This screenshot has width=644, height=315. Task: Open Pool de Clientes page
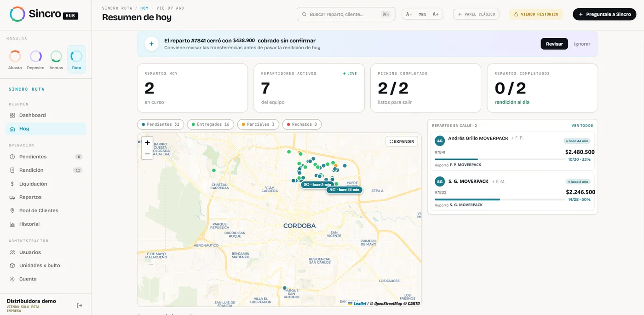(46, 210)
